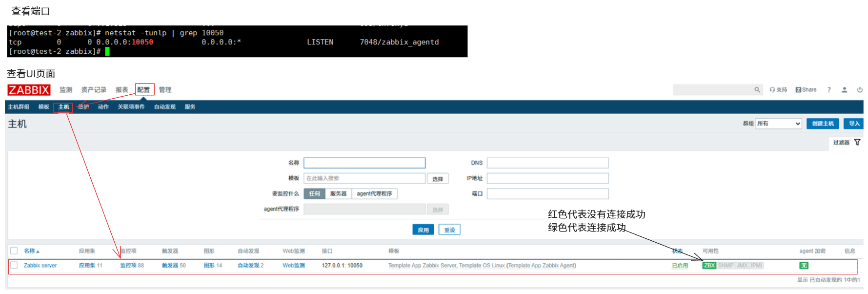Image resolution: width=868 pixels, height=294 pixels.
Task: Click the 创建主机 button
Action: coord(823,124)
